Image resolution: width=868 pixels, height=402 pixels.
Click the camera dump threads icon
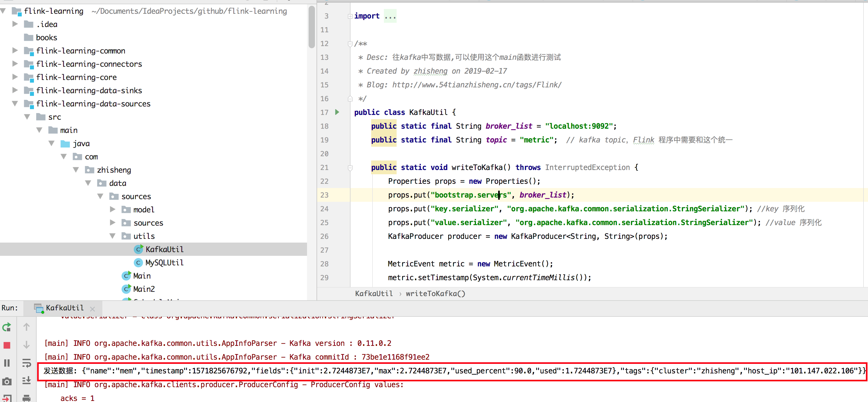click(7, 381)
